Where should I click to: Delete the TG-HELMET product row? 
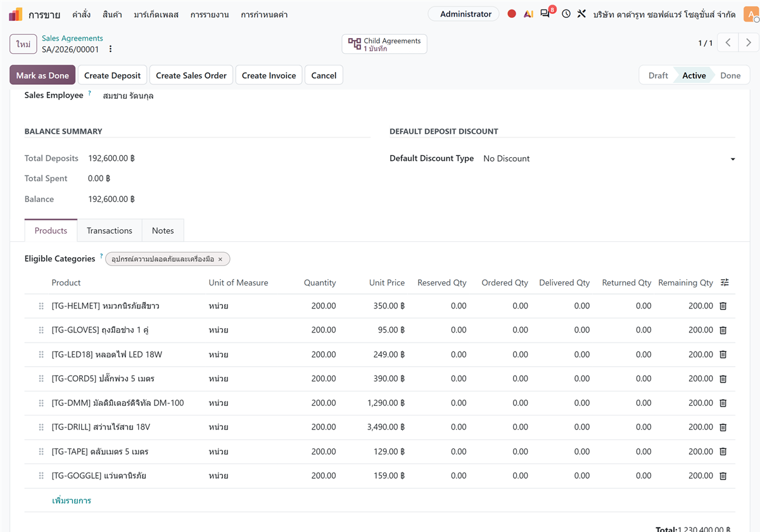pyautogui.click(x=723, y=306)
